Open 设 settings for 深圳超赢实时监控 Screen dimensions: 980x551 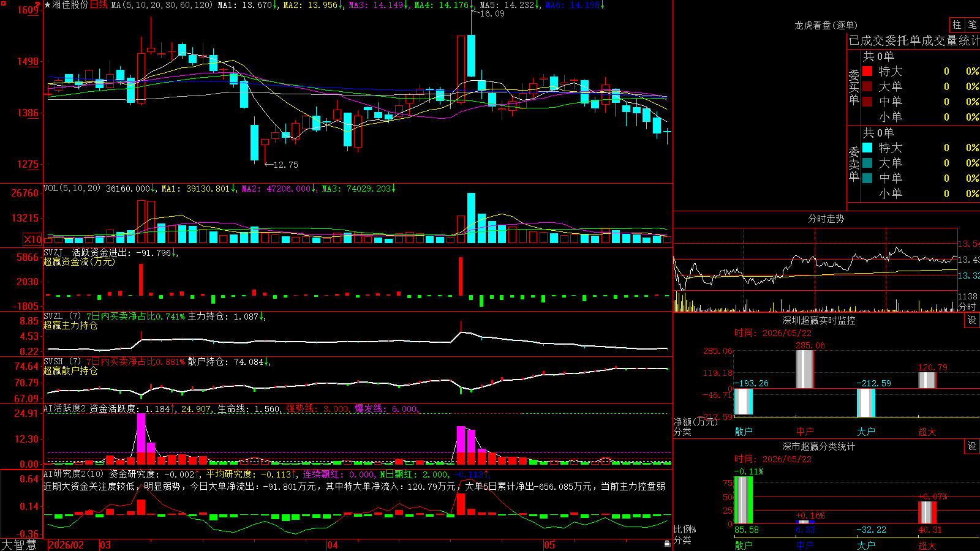(972, 320)
